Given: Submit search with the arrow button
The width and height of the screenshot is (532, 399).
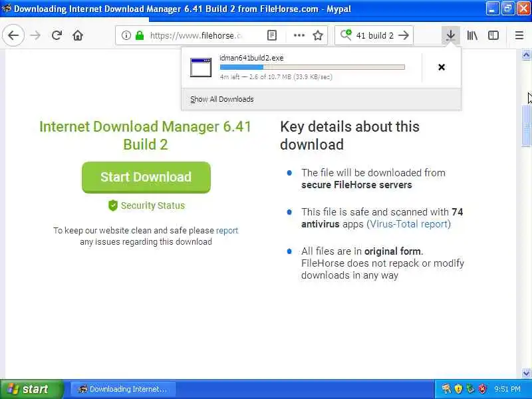Looking at the screenshot, I should [x=404, y=35].
